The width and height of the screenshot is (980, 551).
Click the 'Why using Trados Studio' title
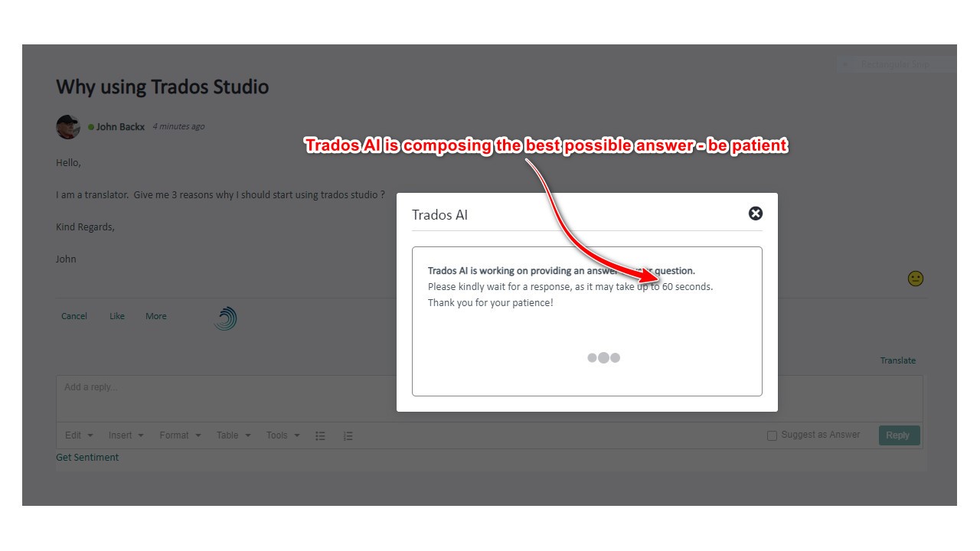[162, 86]
